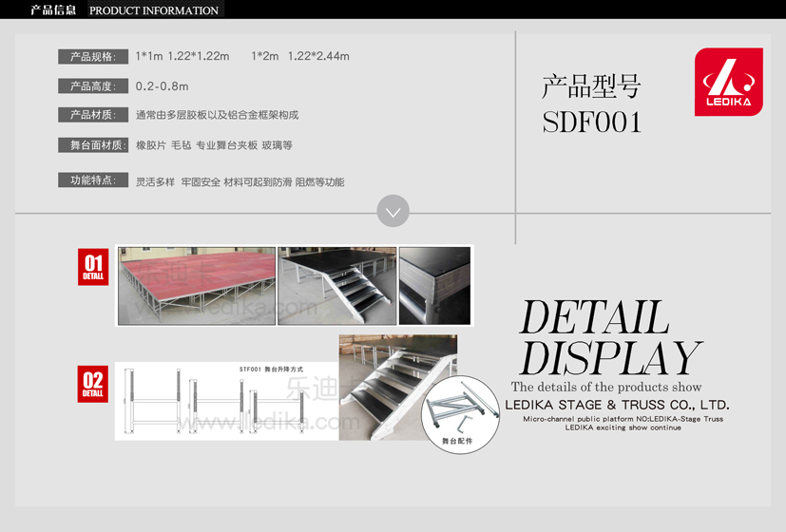This screenshot has height=532, width=786.
Task: Click the 1*2m 1.22*2.44m size text
Action: point(300,56)
